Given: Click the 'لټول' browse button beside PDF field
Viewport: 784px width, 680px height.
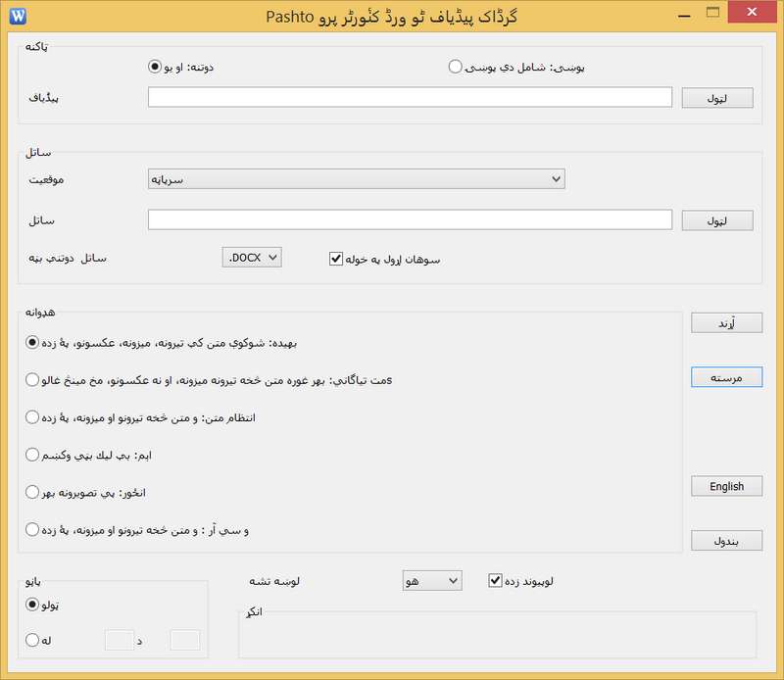Looking at the screenshot, I should point(717,98).
